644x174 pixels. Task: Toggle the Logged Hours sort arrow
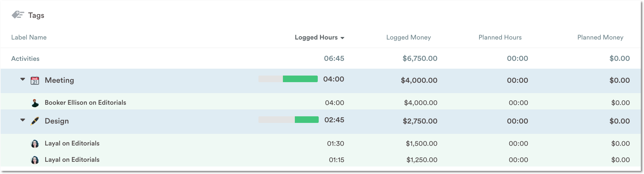coord(343,38)
